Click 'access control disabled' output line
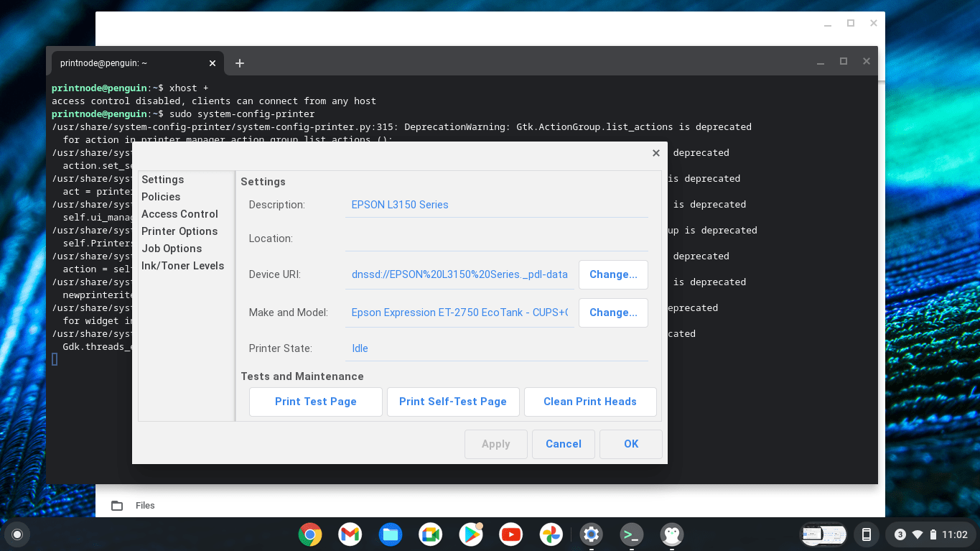980x551 pixels. click(x=214, y=101)
